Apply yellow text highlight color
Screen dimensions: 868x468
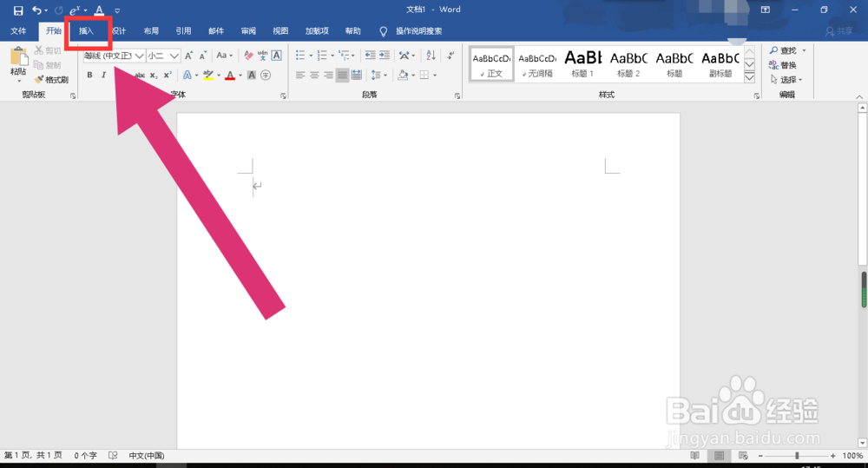pyautogui.click(x=208, y=75)
